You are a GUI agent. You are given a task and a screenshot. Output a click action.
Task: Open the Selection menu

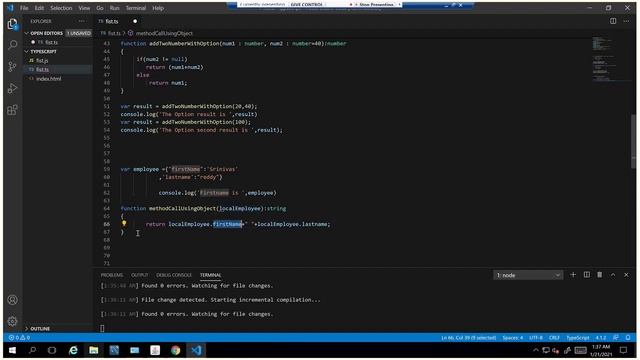[61, 8]
